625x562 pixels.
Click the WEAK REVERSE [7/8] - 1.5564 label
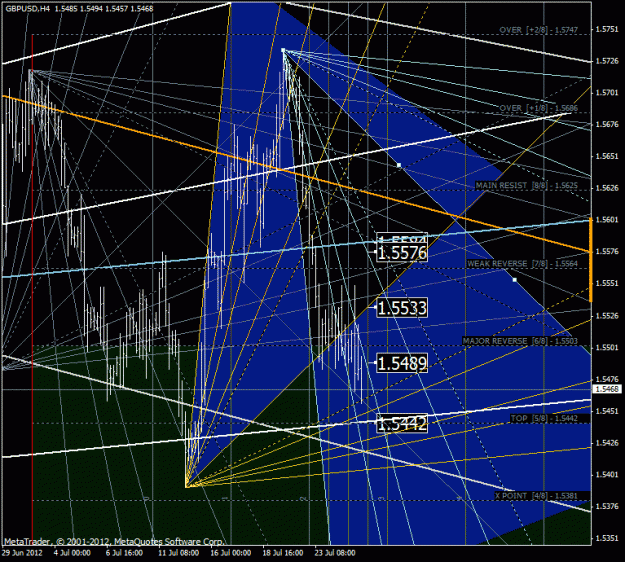[x=522, y=264]
